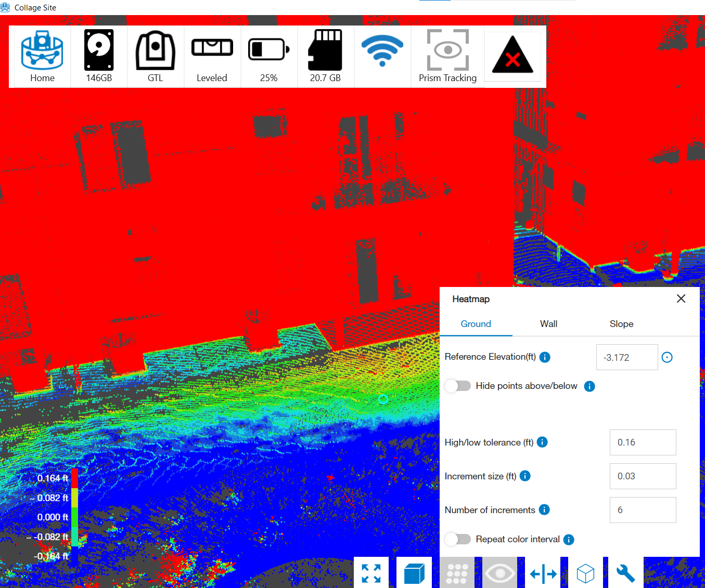The image size is (705, 588).
Task: Click the High/low tolerance input field
Action: [643, 442]
